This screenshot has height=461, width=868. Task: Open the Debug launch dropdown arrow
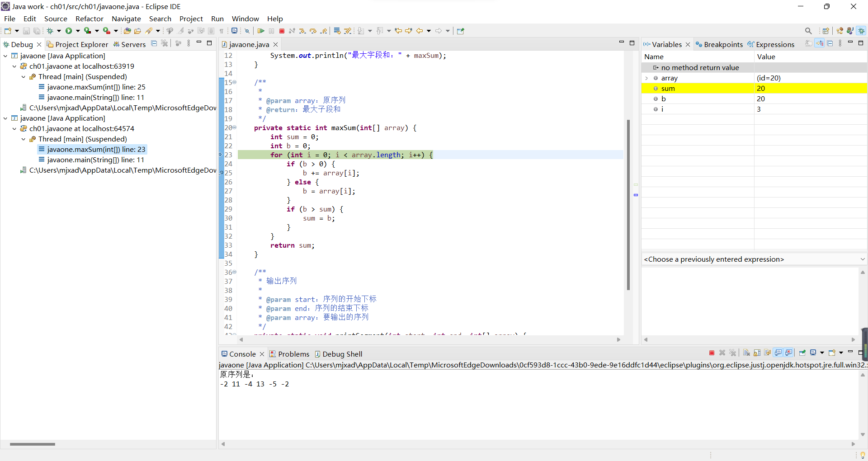(59, 31)
